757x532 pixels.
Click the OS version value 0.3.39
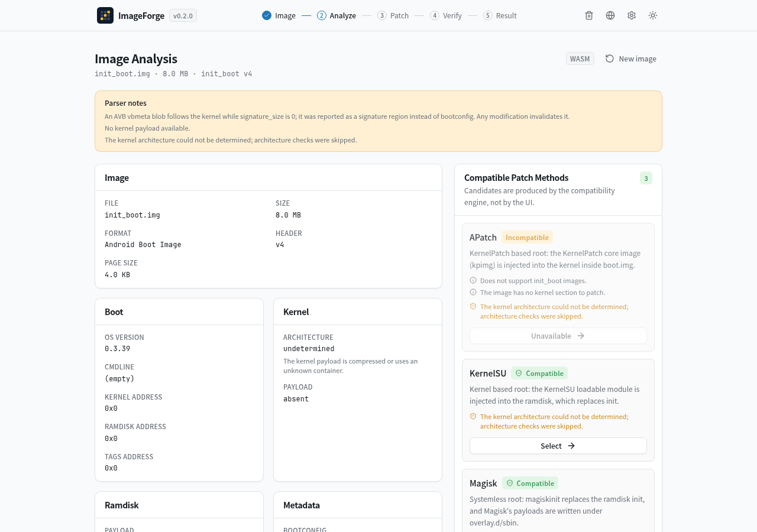click(x=117, y=349)
